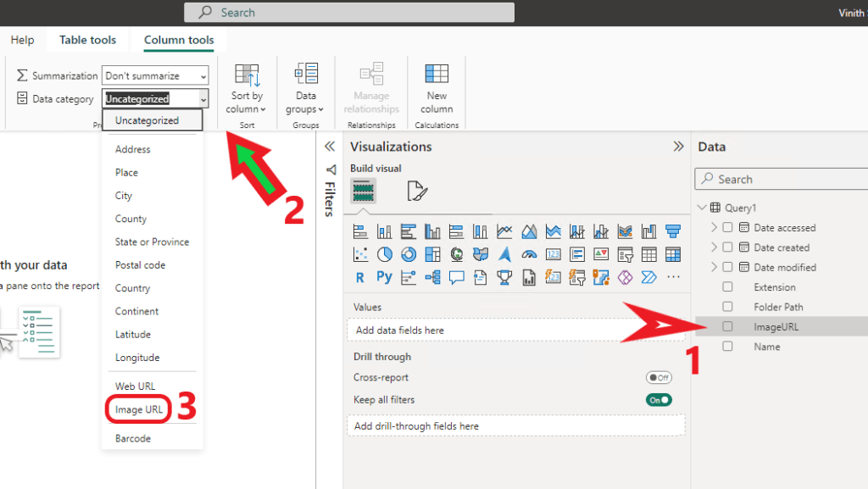Open the Help tab
Image resolution: width=868 pixels, height=489 pixels.
[22, 40]
